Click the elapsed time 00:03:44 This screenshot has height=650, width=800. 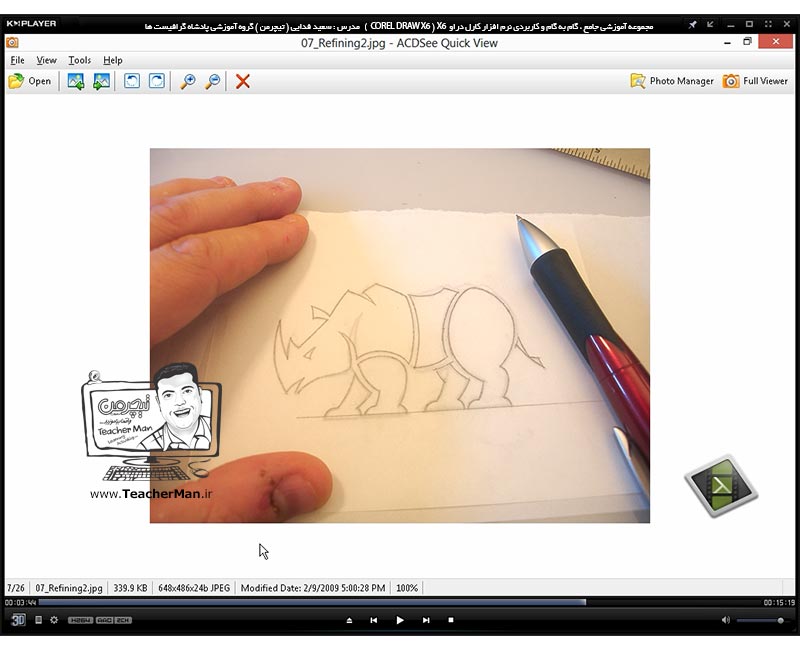tap(21, 603)
